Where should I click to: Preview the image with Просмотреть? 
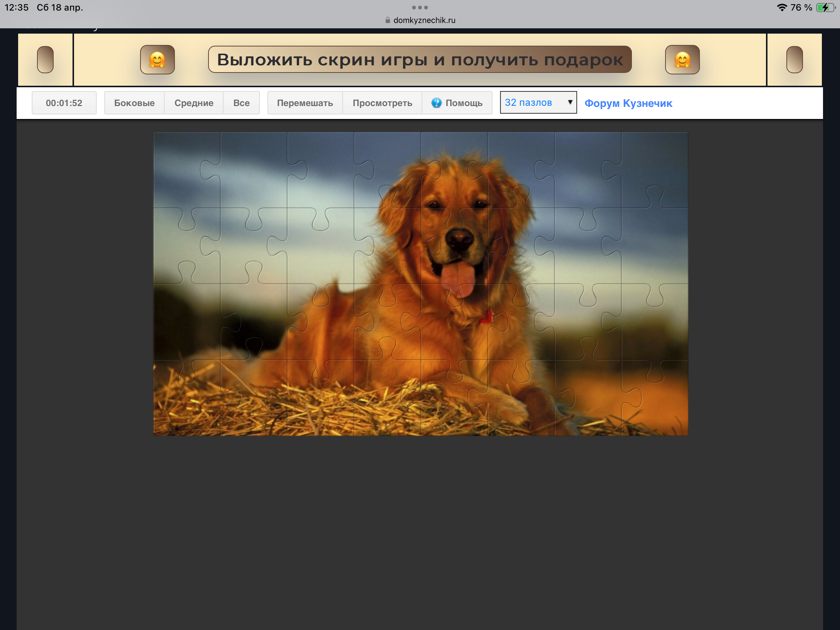[382, 103]
